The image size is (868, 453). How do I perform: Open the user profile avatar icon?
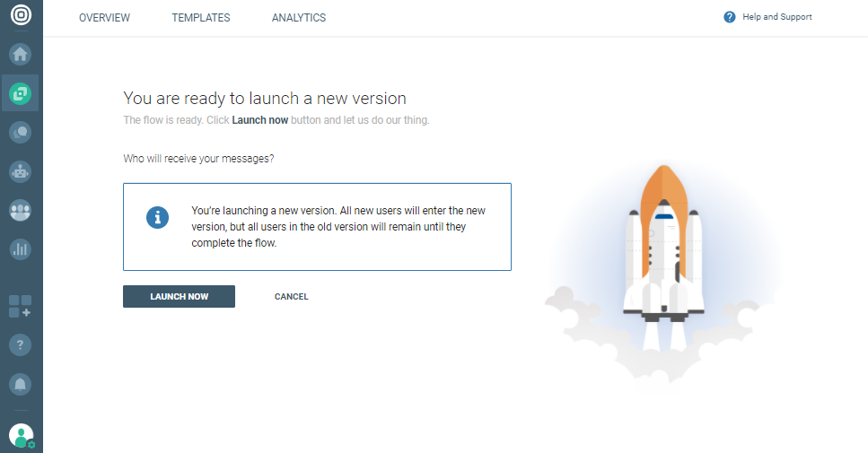click(22, 436)
